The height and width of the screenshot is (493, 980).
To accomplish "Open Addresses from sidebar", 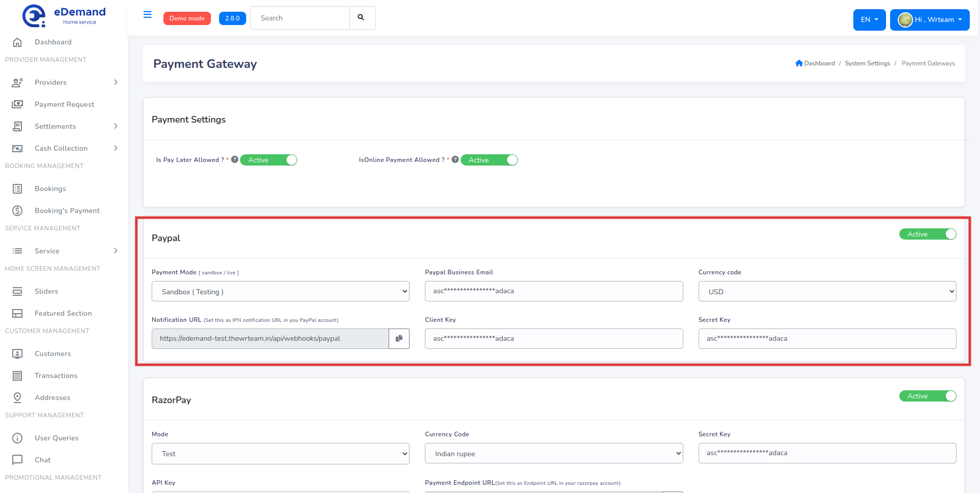I will [53, 397].
